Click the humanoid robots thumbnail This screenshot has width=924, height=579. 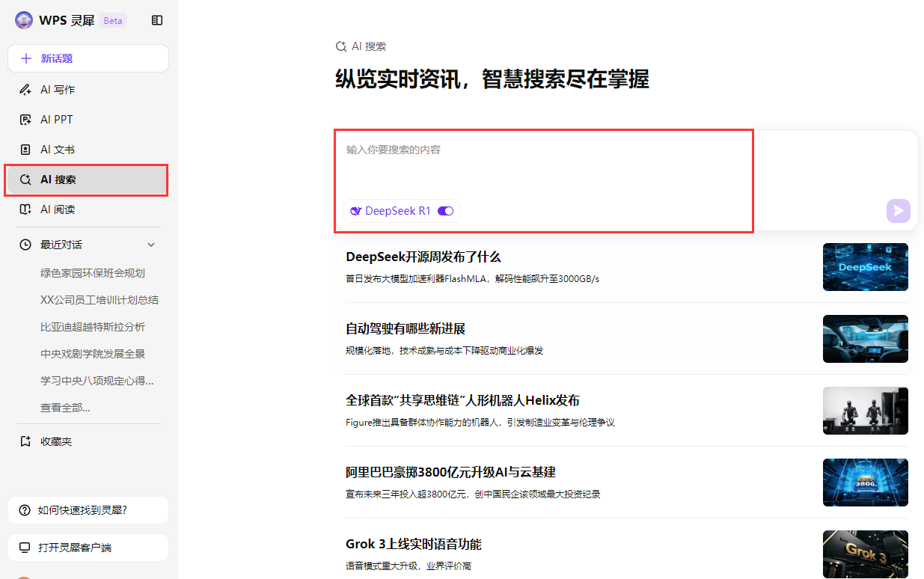click(866, 411)
